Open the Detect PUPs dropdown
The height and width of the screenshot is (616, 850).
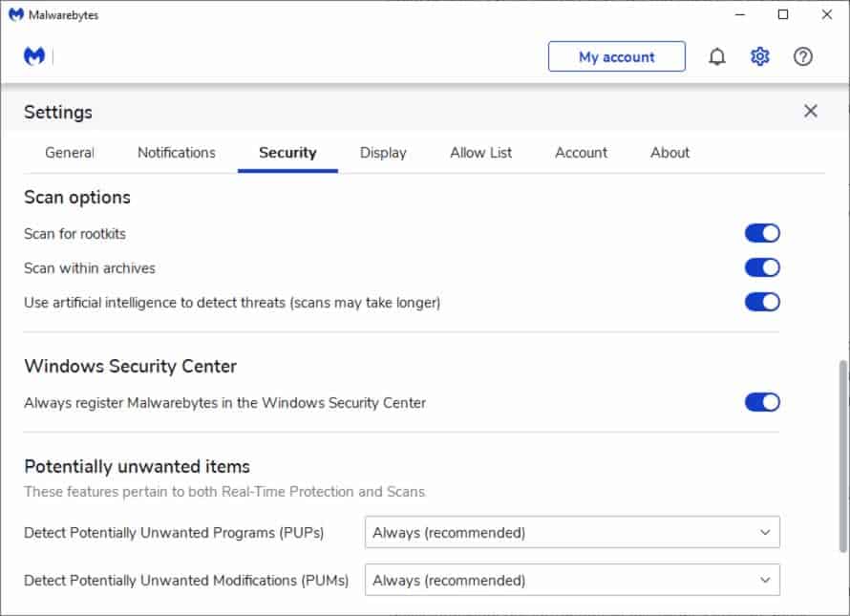tap(572, 533)
